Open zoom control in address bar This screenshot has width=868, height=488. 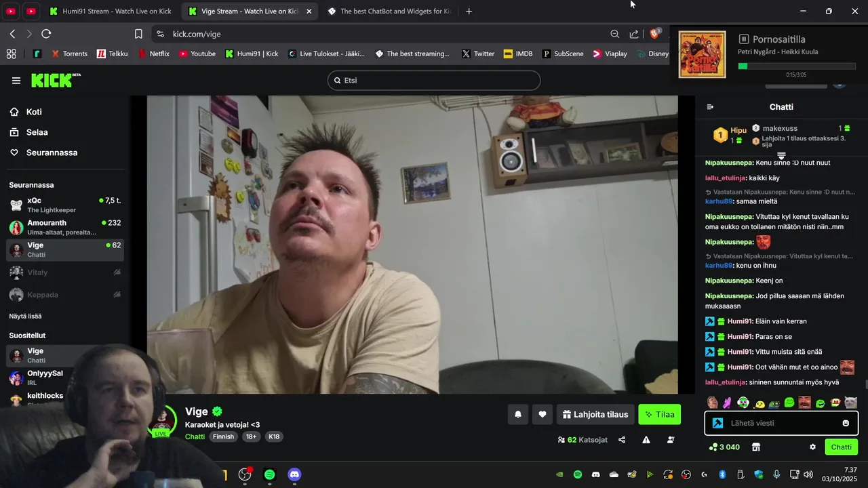tap(614, 34)
